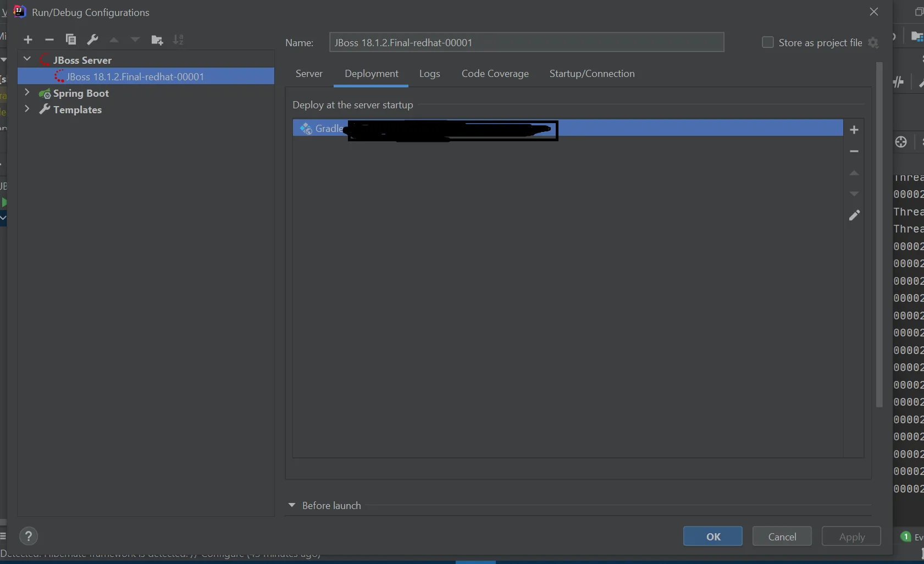Collapse the Before launch section
The image size is (924, 564).
pos(293,505)
